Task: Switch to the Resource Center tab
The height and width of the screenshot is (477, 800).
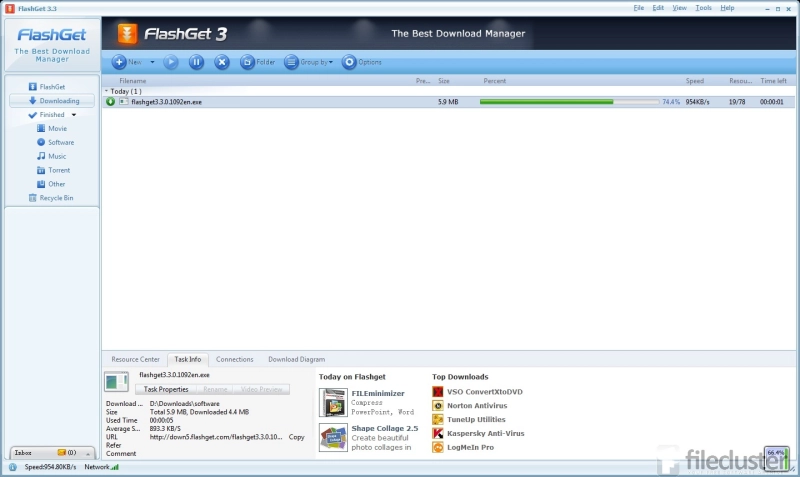Action: [x=135, y=359]
